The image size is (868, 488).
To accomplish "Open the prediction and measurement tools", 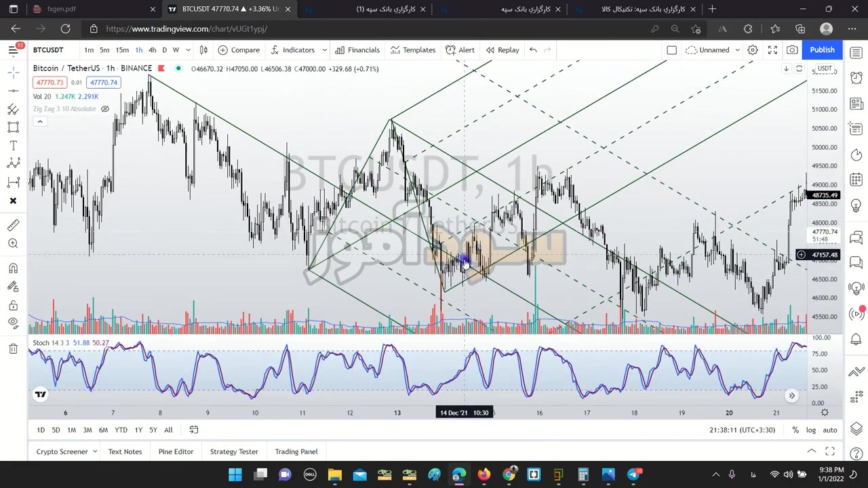I will (13, 182).
